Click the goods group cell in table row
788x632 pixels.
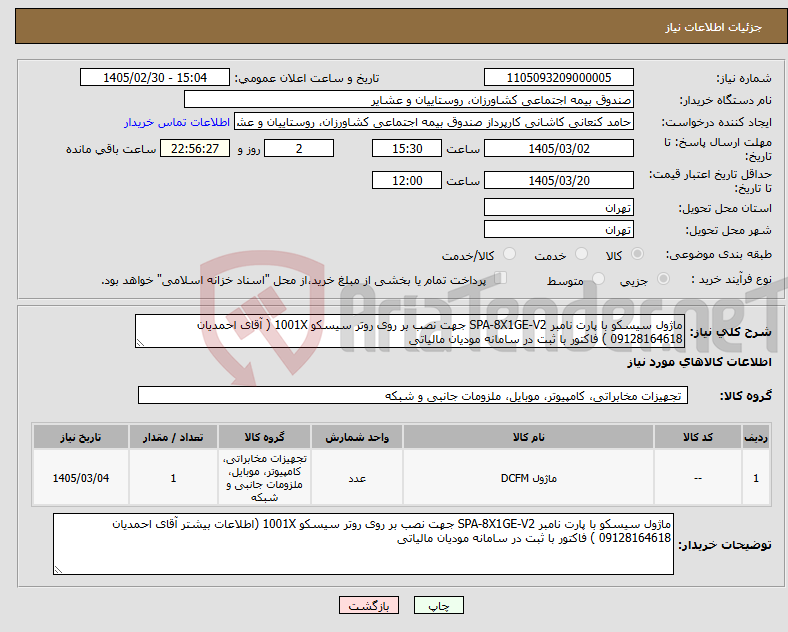coord(264,478)
